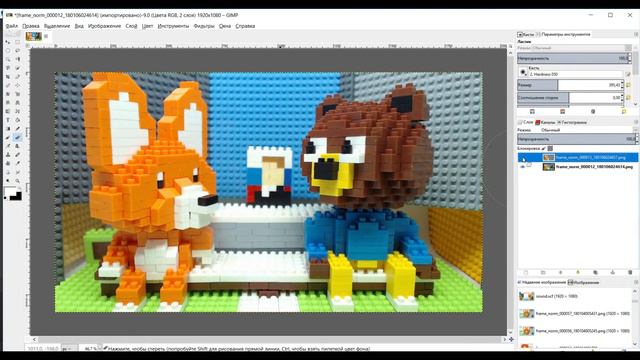The width and height of the screenshot is (640, 360).
Task: Lower the selected layer
Action: coord(578,272)
